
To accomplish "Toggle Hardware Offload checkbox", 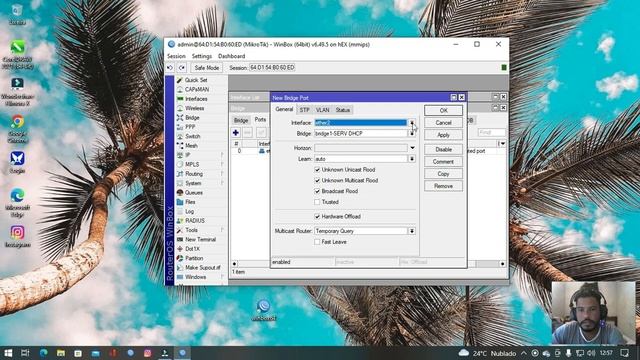I will [317, 217].
